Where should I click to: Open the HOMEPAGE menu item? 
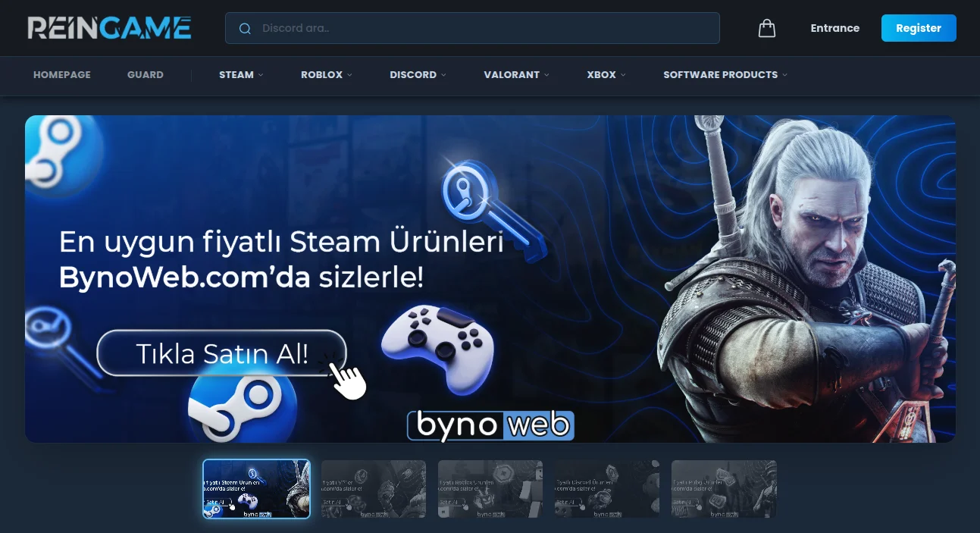click(x=61, y=75)
